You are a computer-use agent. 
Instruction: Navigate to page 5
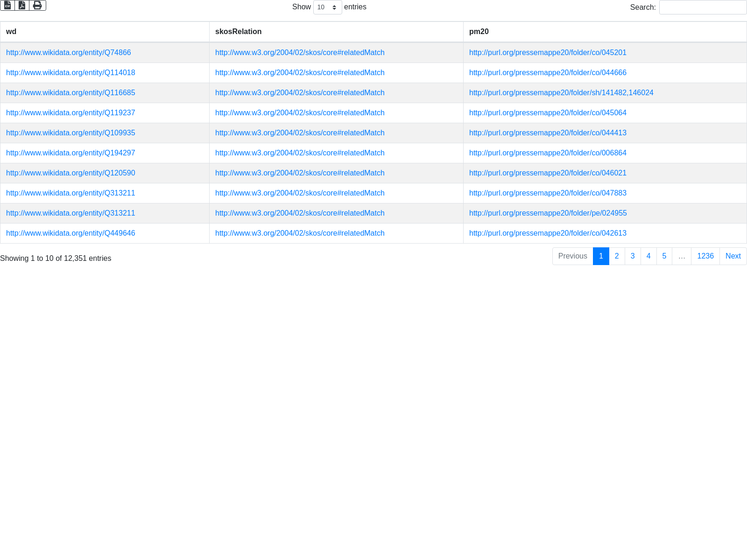pyautogui.click(x=664, y=256)
